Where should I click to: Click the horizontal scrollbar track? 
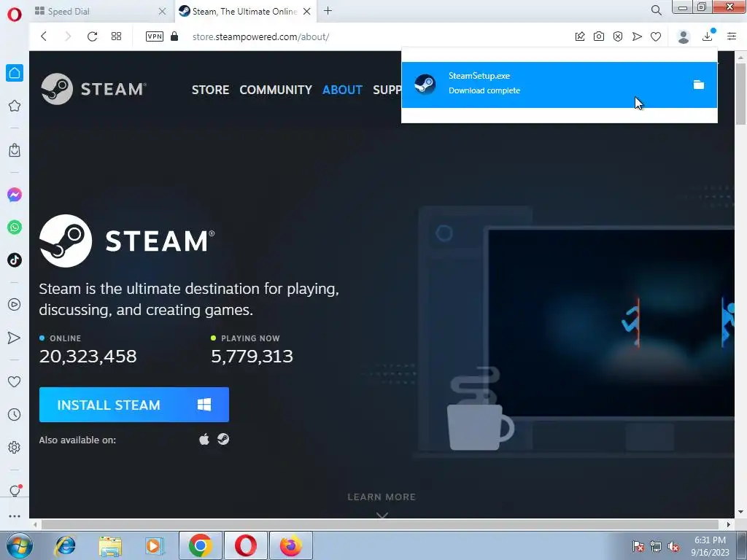(x=379, y=524)
